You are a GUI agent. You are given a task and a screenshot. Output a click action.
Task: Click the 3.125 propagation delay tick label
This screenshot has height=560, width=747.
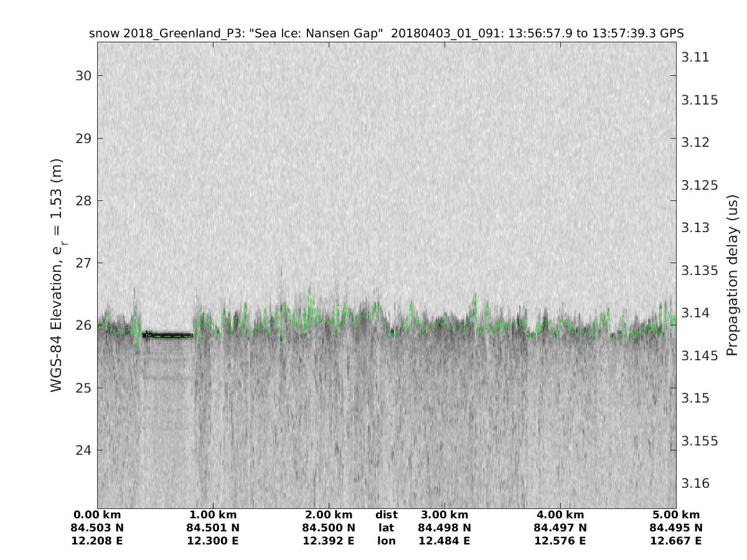700,185
